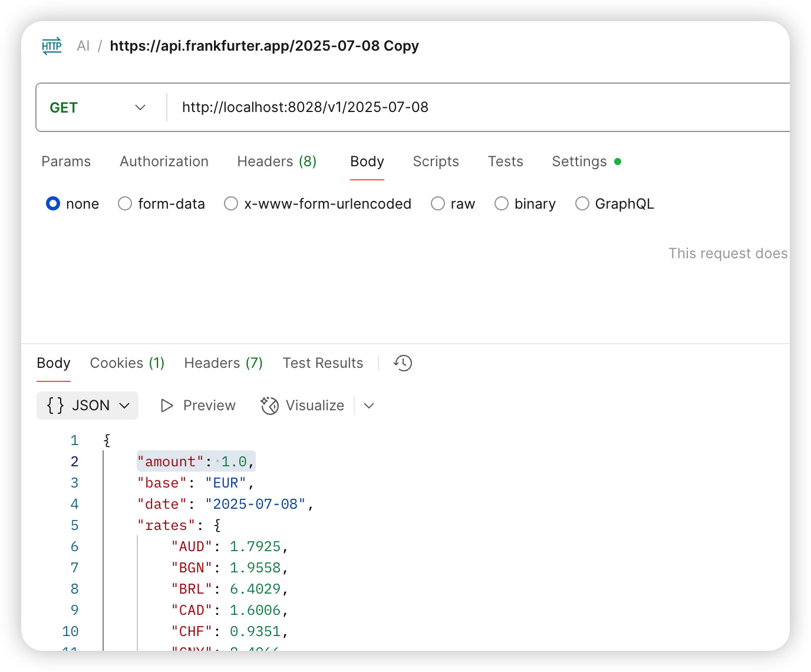Click the HTTP request type icon
Viewport: 811px width, 672px height.
click(x=52, y=46)
